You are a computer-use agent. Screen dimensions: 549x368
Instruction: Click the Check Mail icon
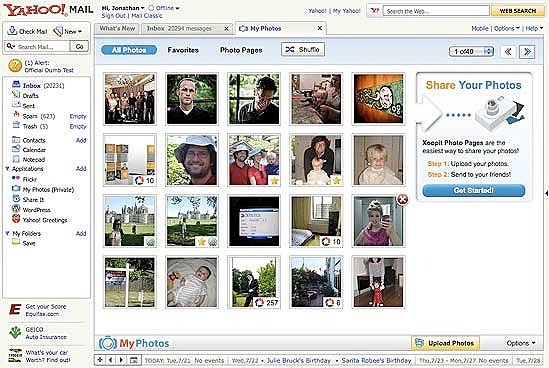click(13, 31)
